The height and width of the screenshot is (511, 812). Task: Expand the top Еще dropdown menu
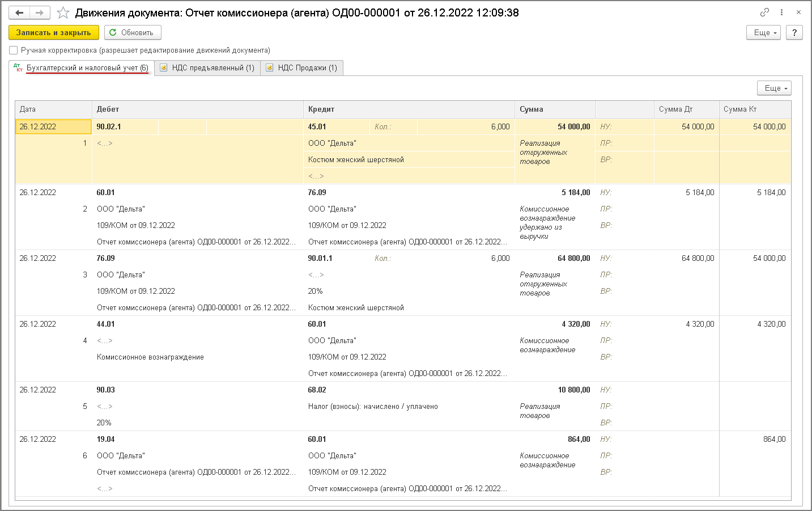764,33
